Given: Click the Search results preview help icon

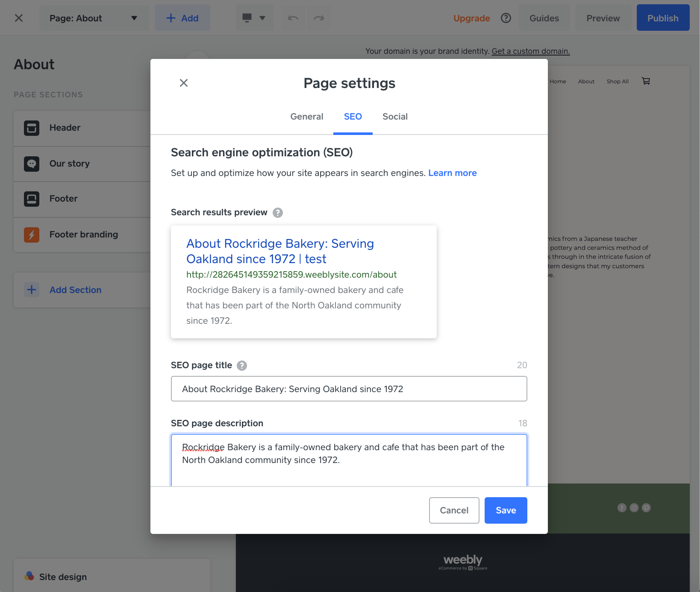Looking at the screenshot, I should click(x=278, y=213).
